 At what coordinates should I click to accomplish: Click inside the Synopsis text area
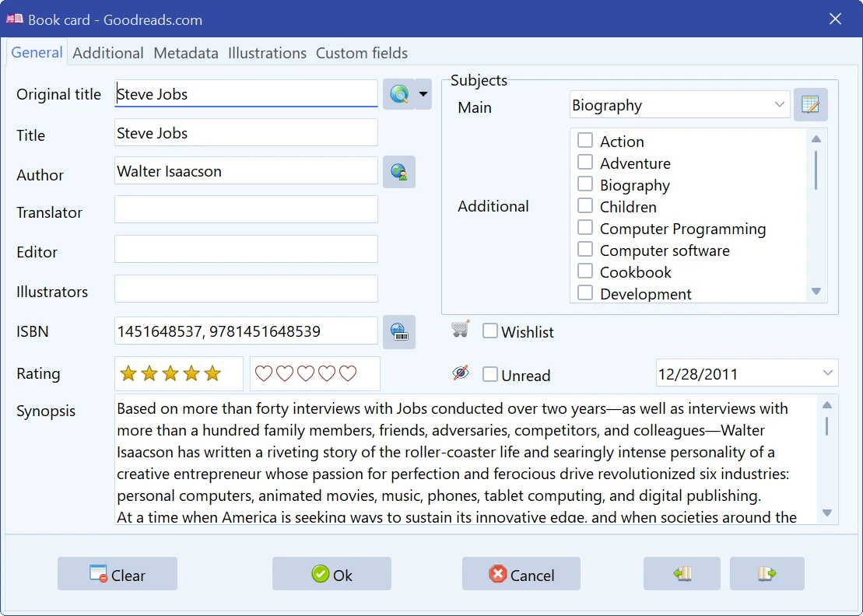pos(465,459)
